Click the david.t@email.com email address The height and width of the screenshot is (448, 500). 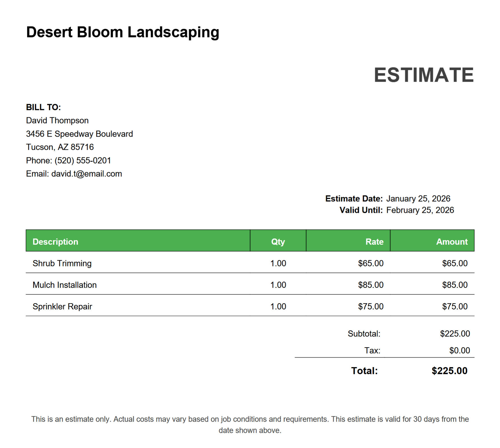87,174
